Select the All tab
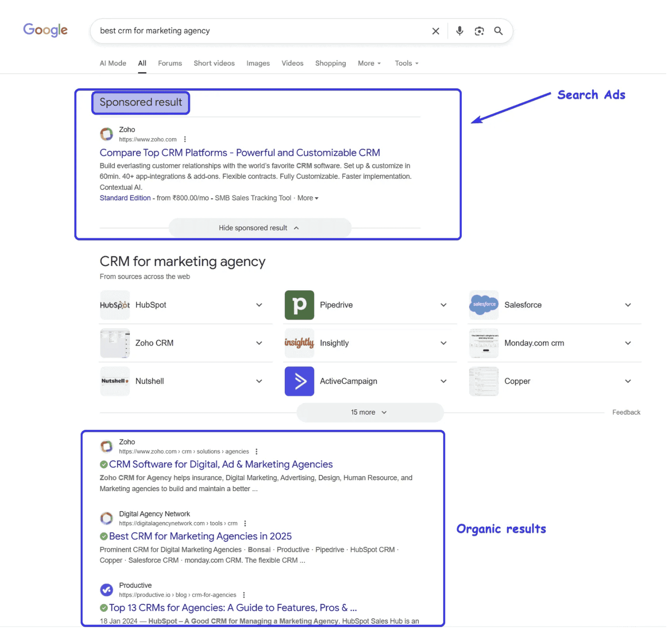This screenshot has width=671, height=644. click(x=142, y=63)
